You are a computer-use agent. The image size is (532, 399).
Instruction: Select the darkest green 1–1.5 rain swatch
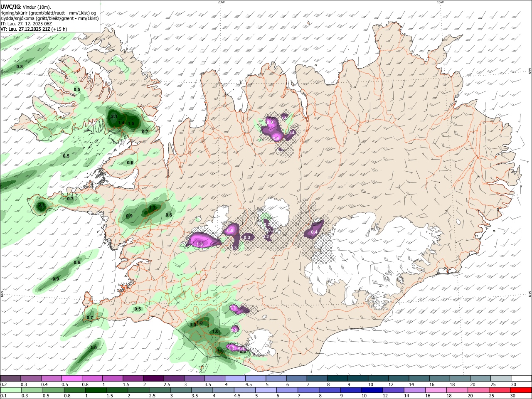click(x=96, y=390)
